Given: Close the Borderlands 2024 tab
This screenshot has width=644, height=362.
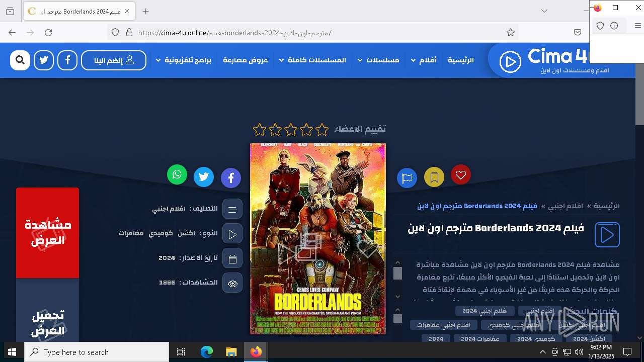Looking at the screenshot, I should pyautogui.click(x=127, y=11).
